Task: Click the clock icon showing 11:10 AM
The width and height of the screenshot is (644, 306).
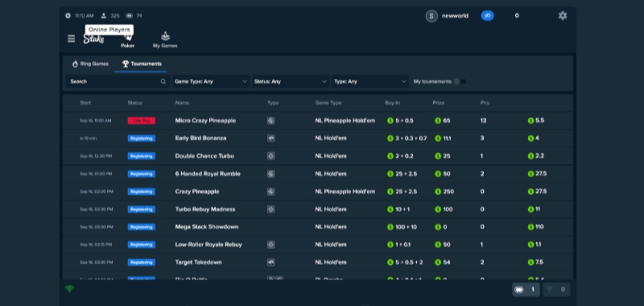Action: point(68,15)
